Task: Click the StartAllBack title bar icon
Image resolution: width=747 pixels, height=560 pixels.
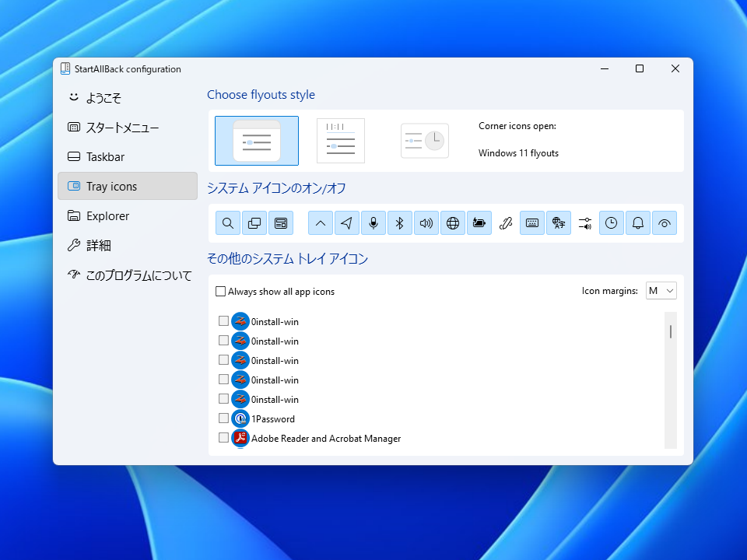Action: (65, 68)
